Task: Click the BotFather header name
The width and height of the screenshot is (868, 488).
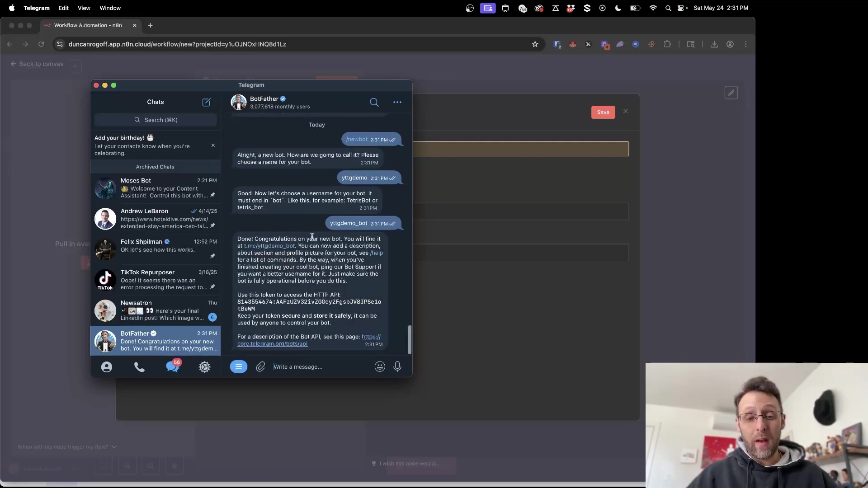Action: (264, 99)
